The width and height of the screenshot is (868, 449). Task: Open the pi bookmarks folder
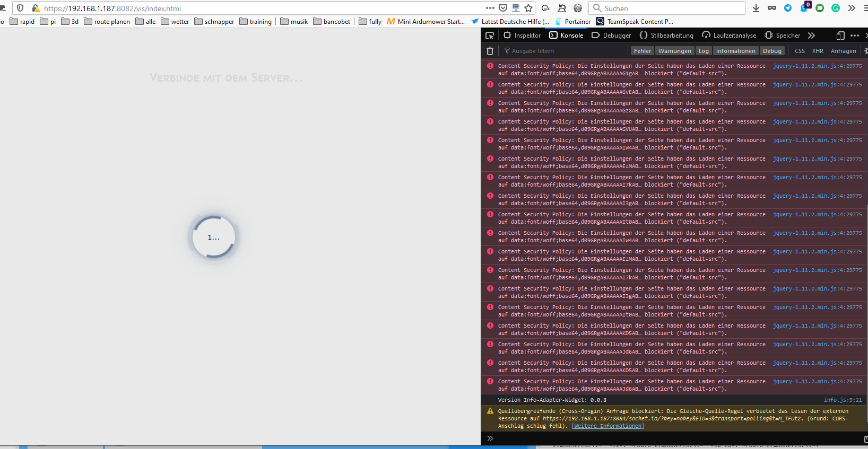click(x=48, y=22)
